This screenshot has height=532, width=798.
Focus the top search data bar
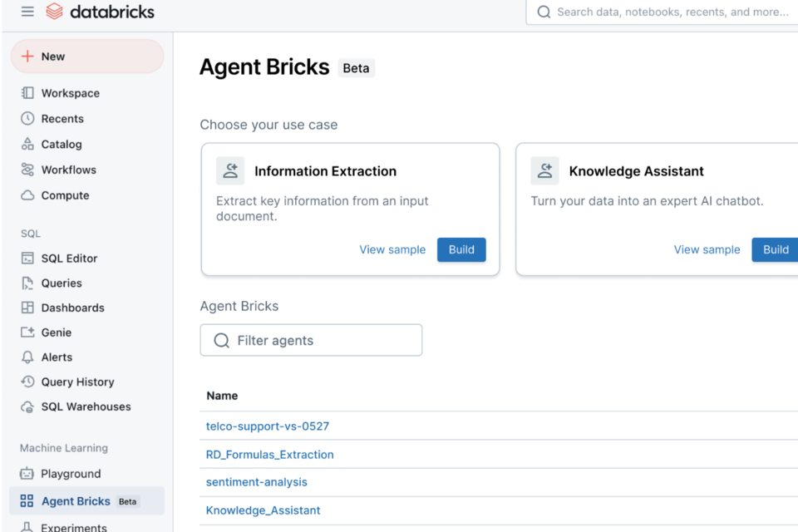pos(665,12)
